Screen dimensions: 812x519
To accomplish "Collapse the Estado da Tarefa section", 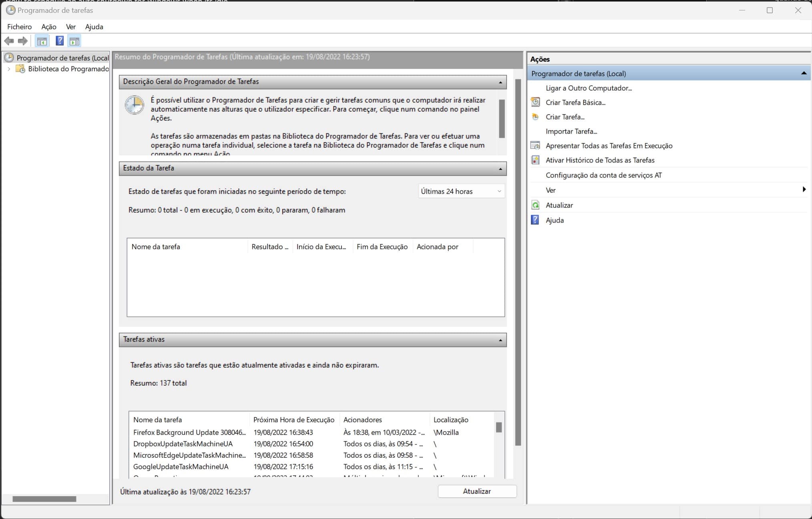I will (500, 169).
